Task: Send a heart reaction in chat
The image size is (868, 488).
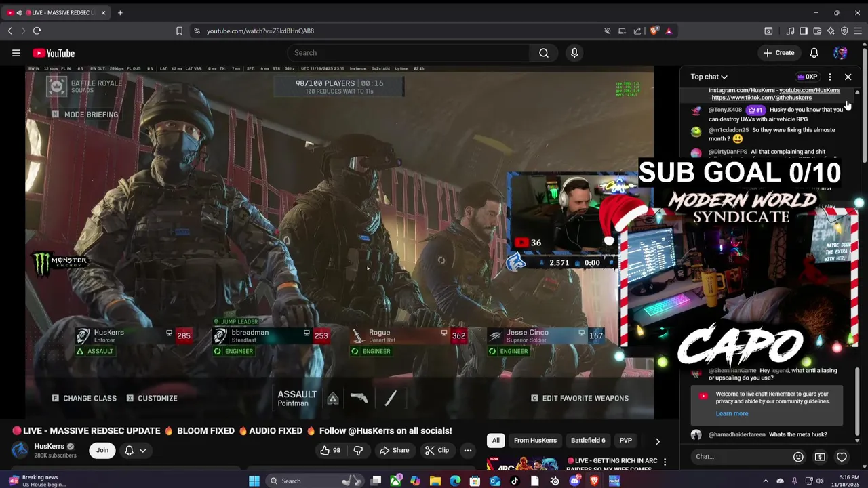Action: point(842,457)
